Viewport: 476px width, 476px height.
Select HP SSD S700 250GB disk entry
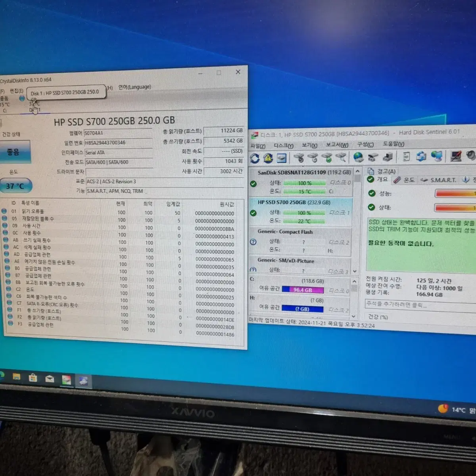(301, 211)
